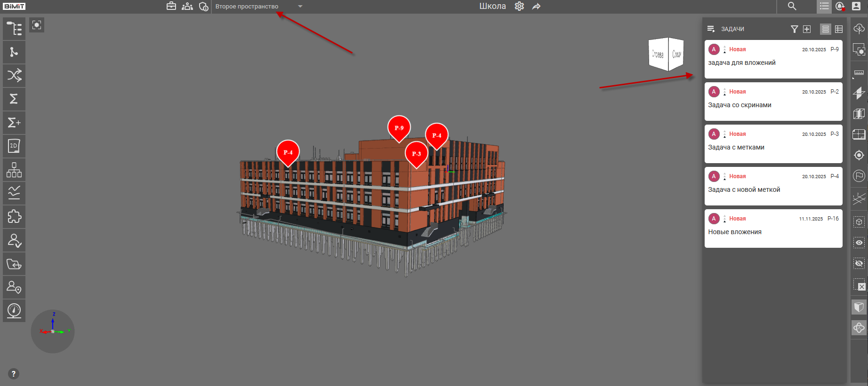
Task: Select the shuffle/compare arrows tool
Action: coord(14,76)
